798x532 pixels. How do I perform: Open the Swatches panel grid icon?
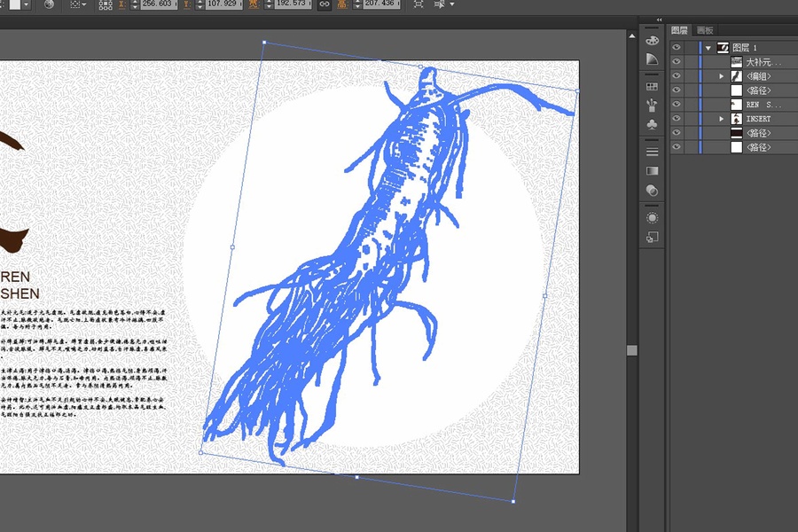point(652,87)
